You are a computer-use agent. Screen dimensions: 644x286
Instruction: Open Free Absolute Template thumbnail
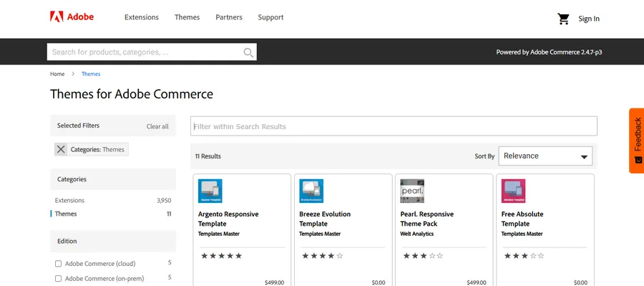(513, 191)
